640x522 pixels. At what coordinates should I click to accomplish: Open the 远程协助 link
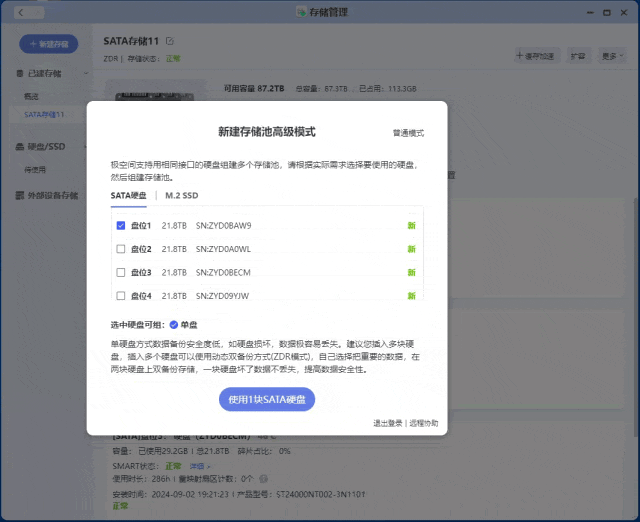[x=424, y=423]
